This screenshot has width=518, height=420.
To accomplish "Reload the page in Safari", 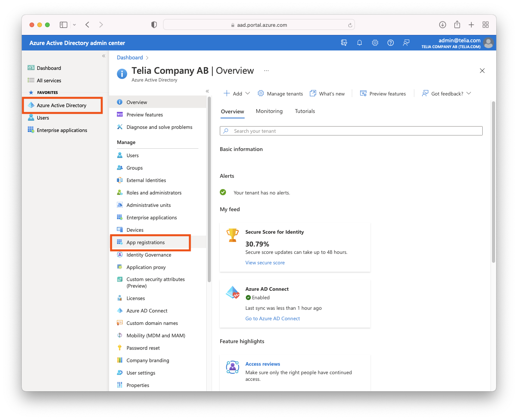I will pyautogui.click(x=350, y=25).
